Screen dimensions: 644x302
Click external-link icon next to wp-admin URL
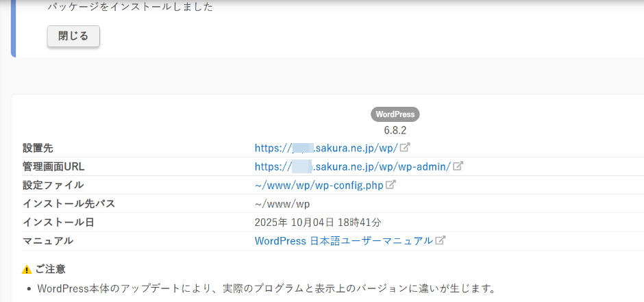458,166
